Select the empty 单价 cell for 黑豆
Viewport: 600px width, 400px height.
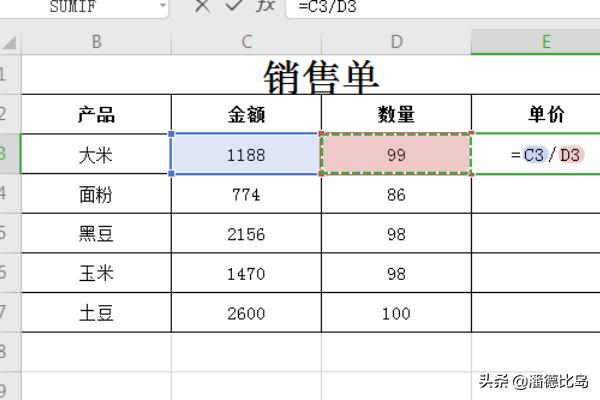pos(536,233)
